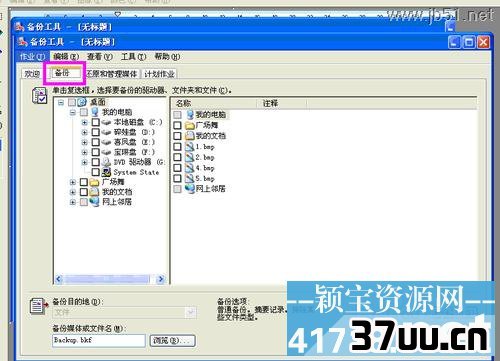Screen dimensions: 500x361
Task: Open the 帮助(H) menu
Action: (x=167, y=57)
